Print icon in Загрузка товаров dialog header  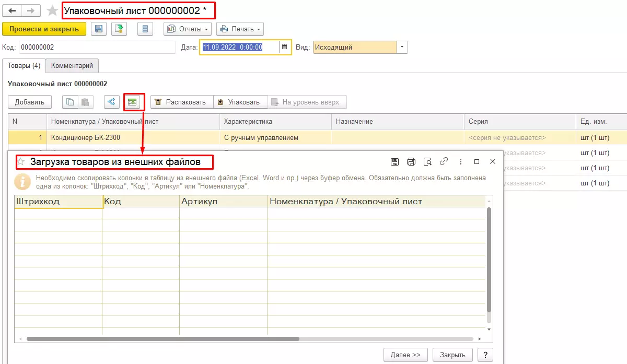[411, 161]
